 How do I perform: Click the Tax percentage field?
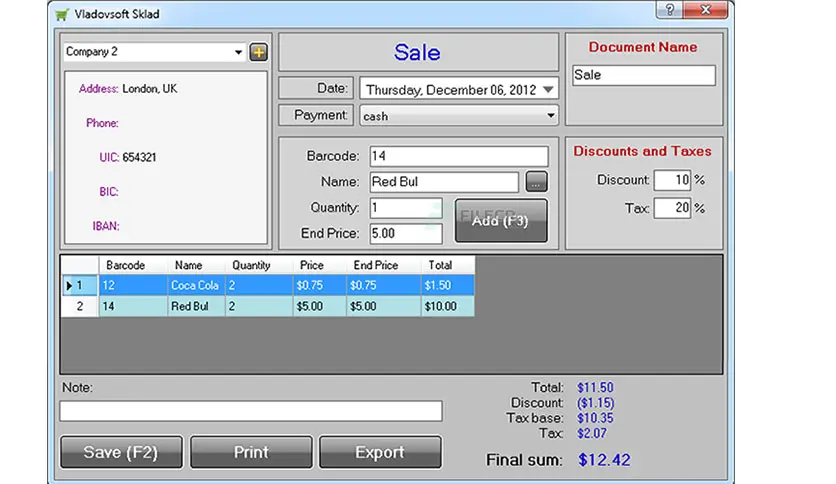point(672,208)
